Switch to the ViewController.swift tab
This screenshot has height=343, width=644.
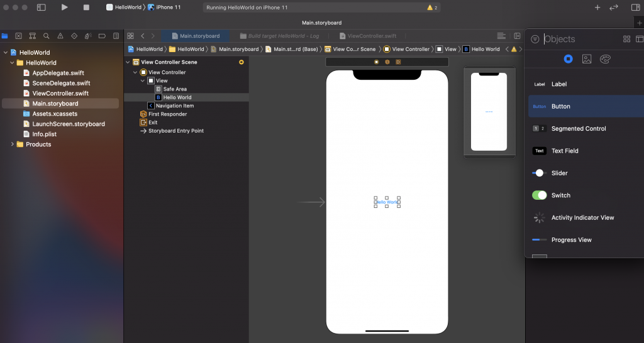point(367,36)
